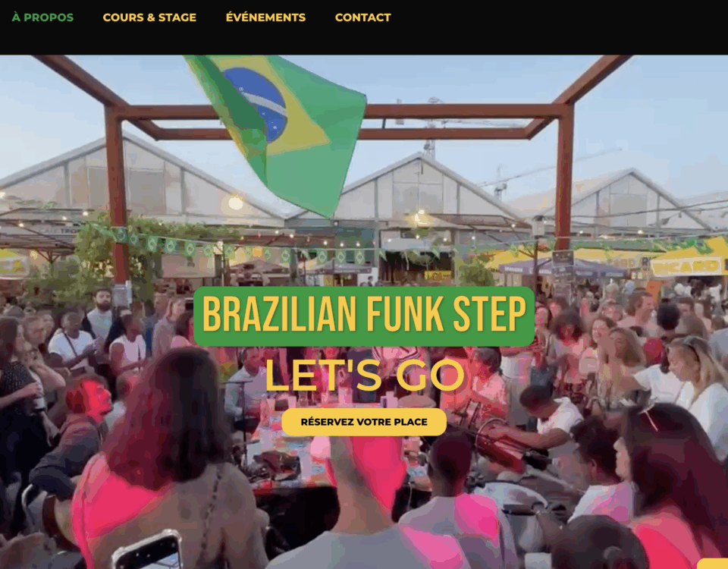This screenshot has width=728, height=569.
Task: Open the ÉVÉNEMENTS menu item
Action: 265,17
